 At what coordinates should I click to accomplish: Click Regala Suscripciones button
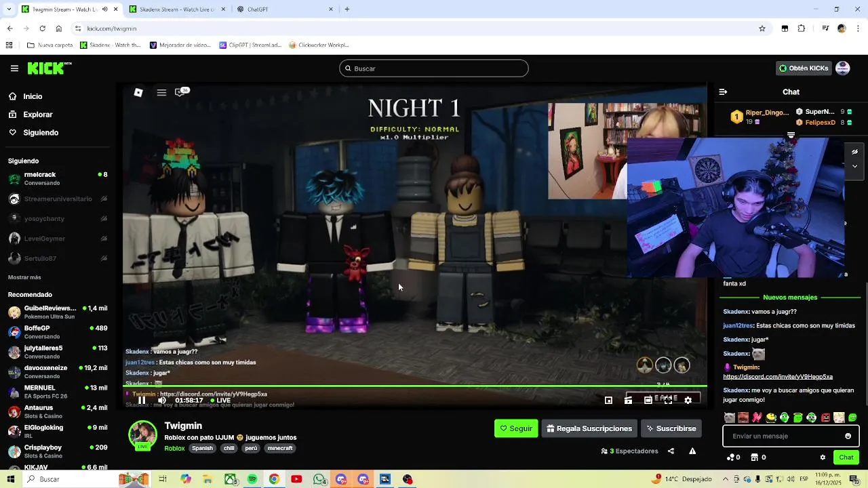coord(589,428)
